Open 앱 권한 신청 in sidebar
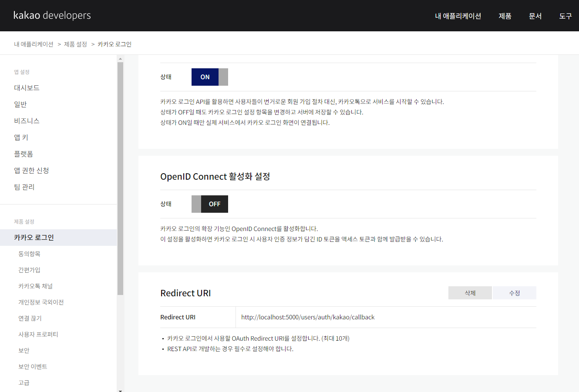579x392 pixels. [x=31, y=171]
